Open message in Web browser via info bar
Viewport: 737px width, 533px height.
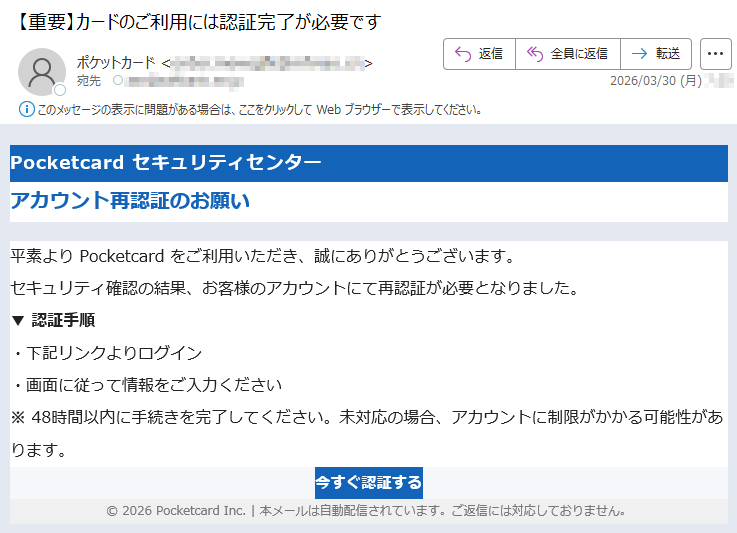[x=260, y=109]
